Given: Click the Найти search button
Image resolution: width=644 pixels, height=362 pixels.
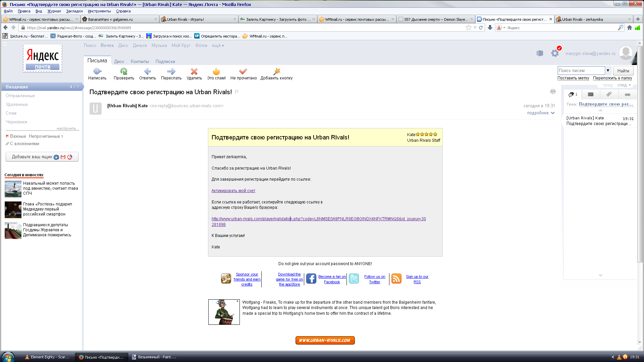Looking at the screenshot, I should click(x=623, y=71).
